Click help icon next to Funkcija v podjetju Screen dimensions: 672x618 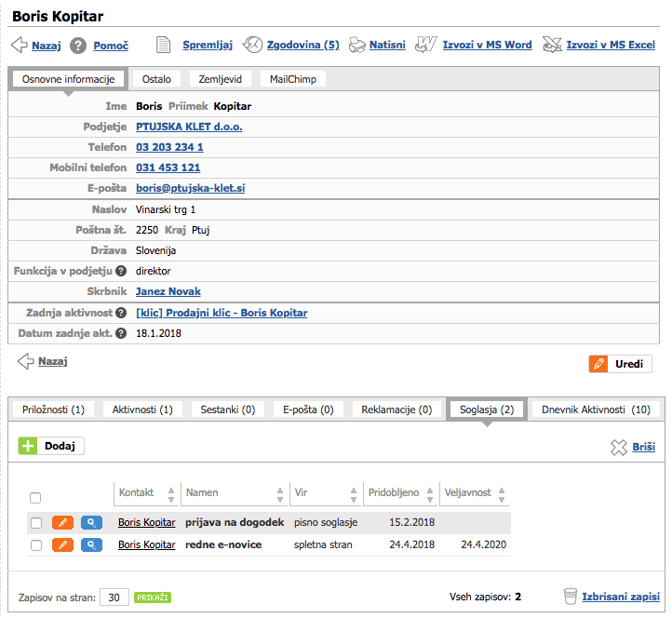click(121, 271)
